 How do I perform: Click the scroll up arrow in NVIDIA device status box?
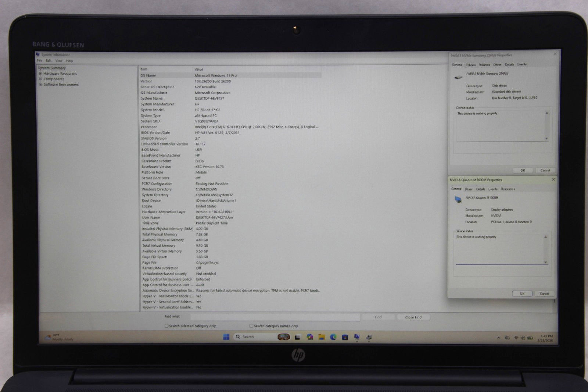click(x=545, y=237)
